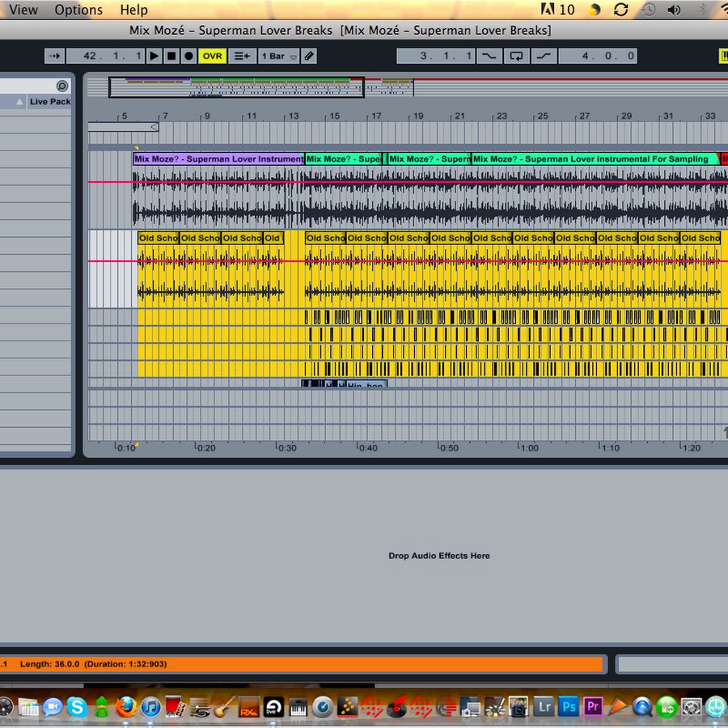
Task: Click the Drop Audio Effects Here area
Action: [438, 556]
